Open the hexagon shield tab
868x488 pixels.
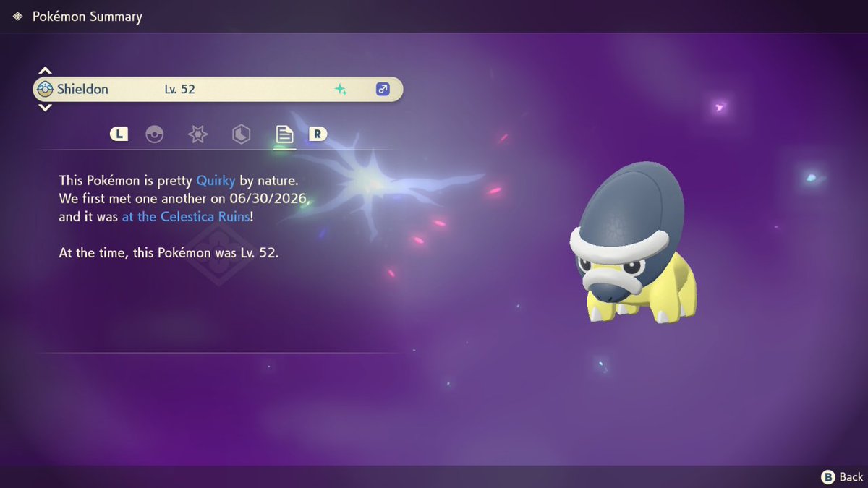(241, 134)
